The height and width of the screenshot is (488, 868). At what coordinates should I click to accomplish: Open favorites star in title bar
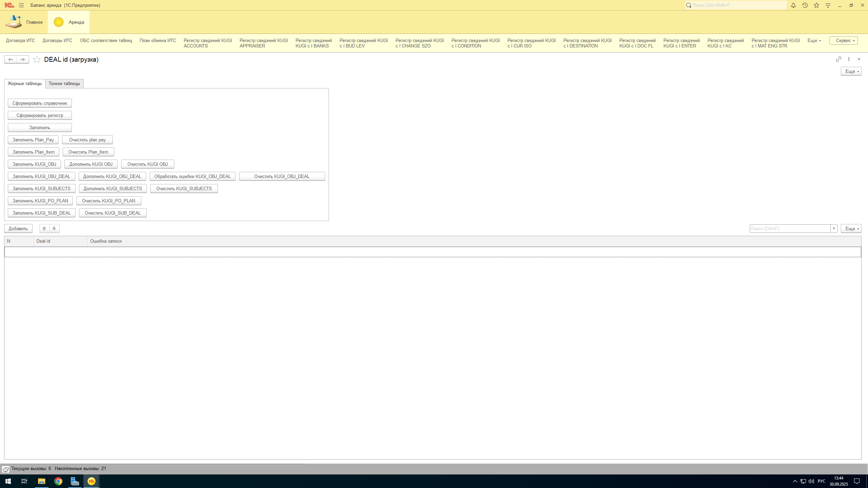[x=816, y=5]
